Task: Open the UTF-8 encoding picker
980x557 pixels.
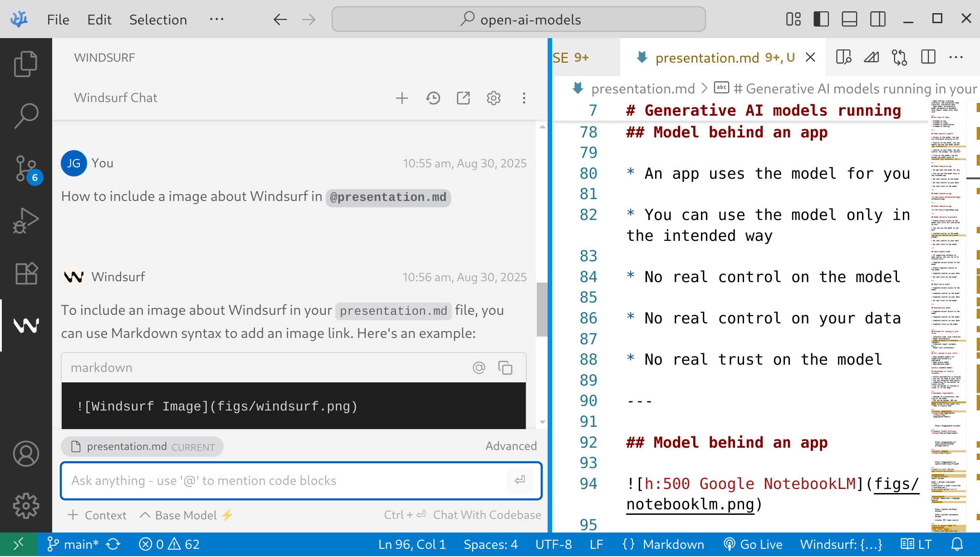Action: pos(554,544)
